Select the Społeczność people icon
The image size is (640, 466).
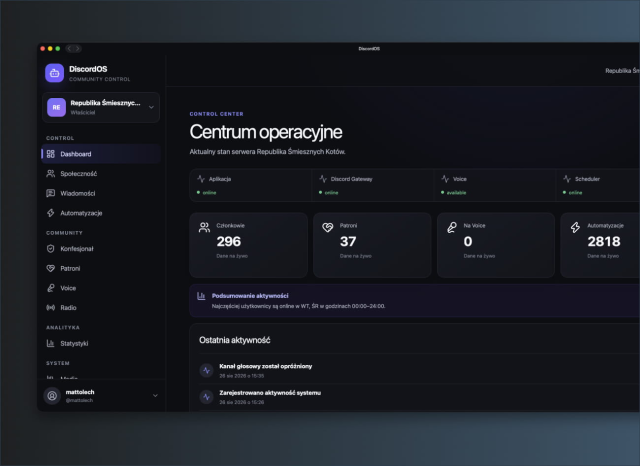51,173
